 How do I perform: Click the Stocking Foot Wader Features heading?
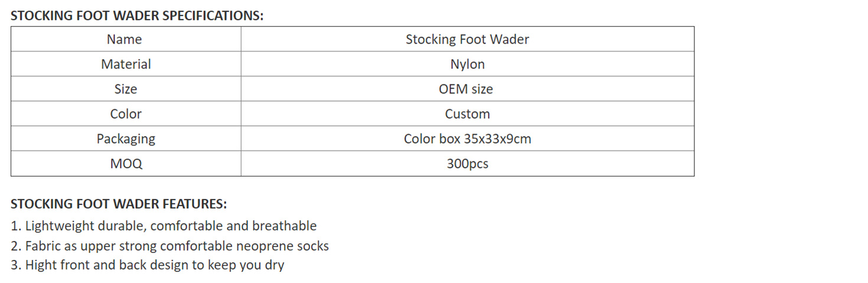tap(119, 204)
